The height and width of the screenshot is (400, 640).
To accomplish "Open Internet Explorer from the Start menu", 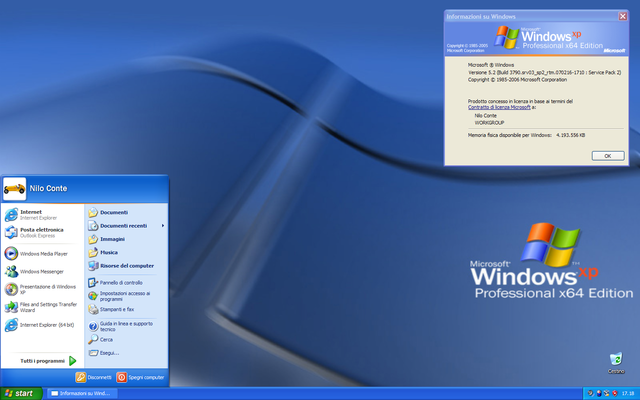I will 42,215.
